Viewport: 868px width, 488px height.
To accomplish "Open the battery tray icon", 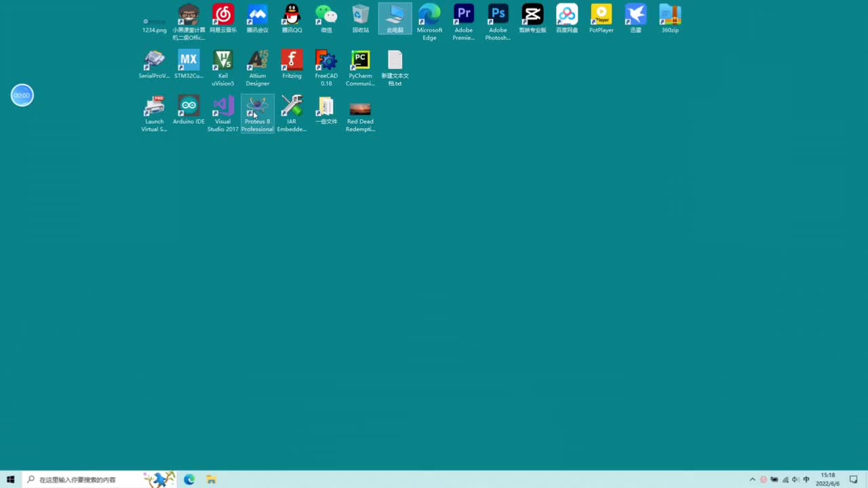I will coord(774,479).
